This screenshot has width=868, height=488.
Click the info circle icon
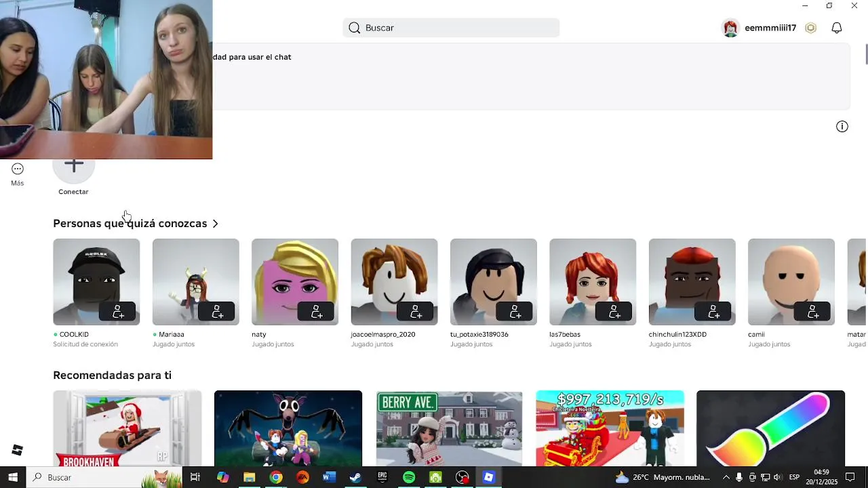click(842, 127)
